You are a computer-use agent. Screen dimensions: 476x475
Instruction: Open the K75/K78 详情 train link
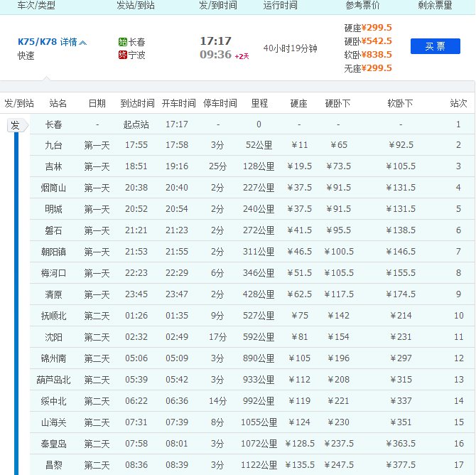click(48, 42)
